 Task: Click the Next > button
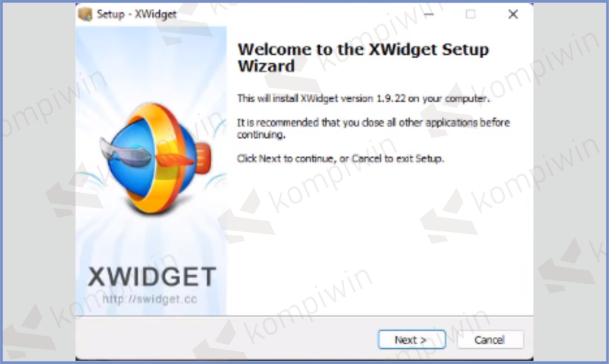(412, 340)
